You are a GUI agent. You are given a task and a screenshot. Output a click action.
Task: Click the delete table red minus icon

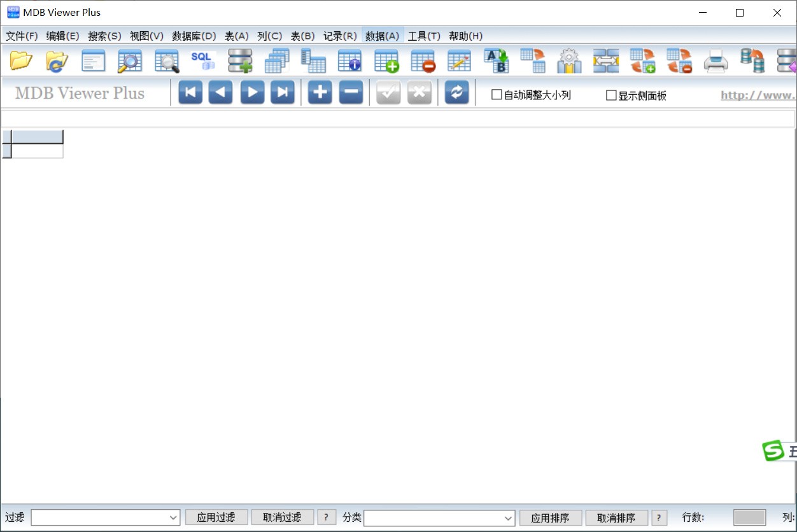pyautogui.click(x=423, y=61)
